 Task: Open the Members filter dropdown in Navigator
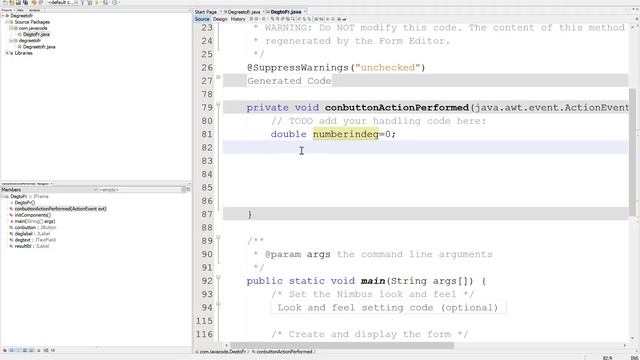95,190
